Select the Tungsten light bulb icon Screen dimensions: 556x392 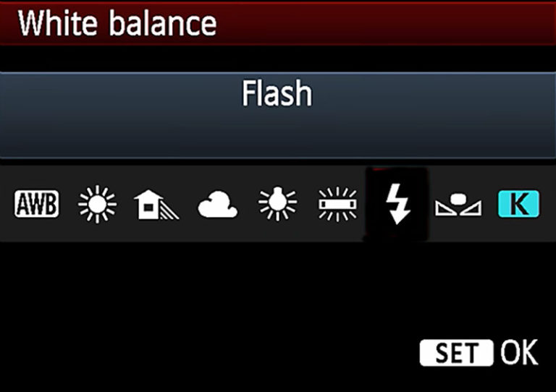pos(278,204)
